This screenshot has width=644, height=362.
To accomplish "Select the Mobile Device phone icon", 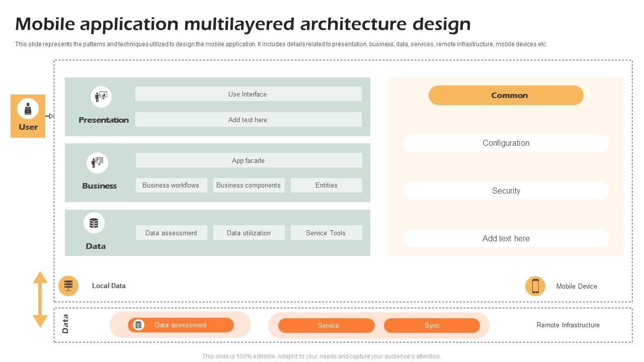I will click(535, 286).
